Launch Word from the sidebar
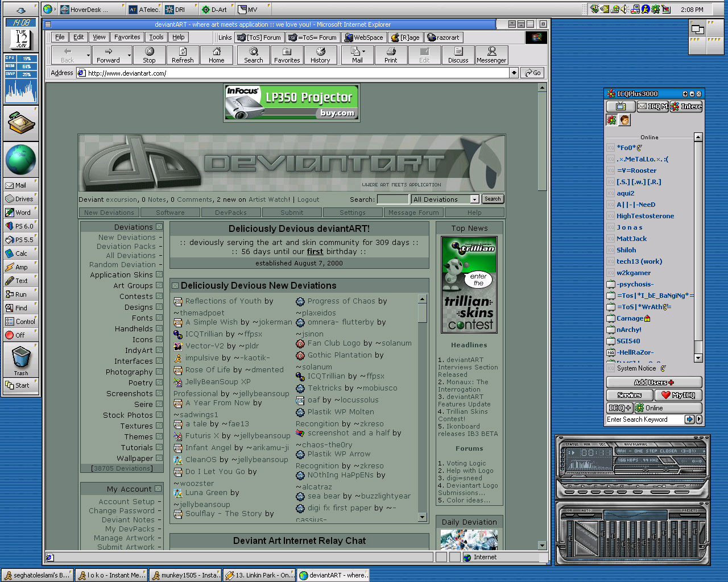This screenshot has width=728, height=582. [x=20, y=213]
